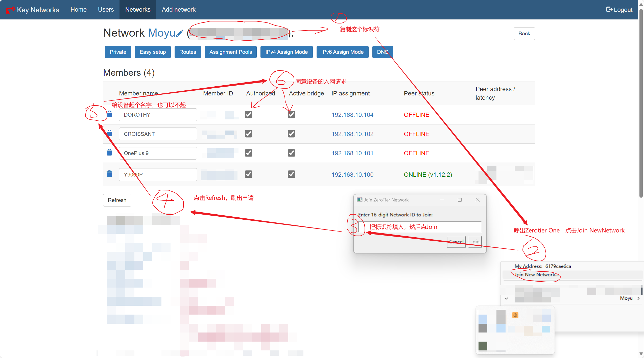Click the OnePlus 9 member name field
Screen dimensions: 644x358
tap(158, 153)
